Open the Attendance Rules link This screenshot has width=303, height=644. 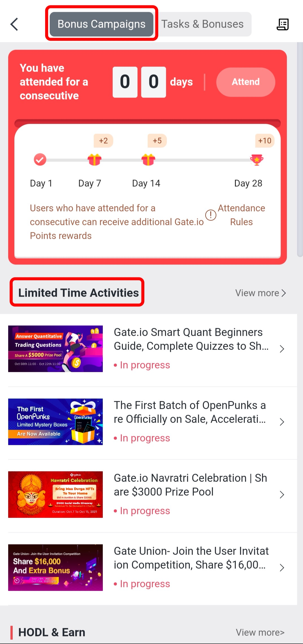pos(241,215)
